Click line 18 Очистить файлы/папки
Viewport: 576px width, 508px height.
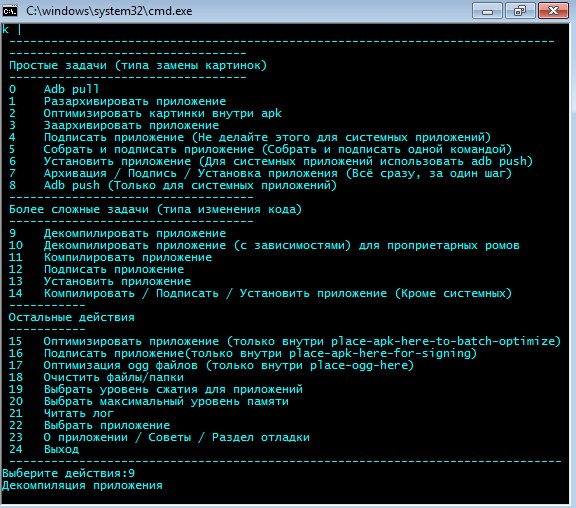96,377
